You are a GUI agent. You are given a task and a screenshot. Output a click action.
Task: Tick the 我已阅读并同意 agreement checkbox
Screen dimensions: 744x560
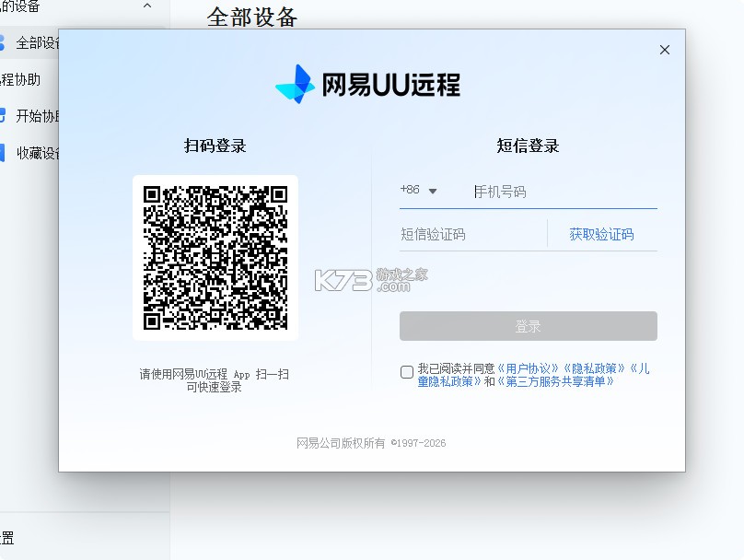tap(407, 372)
